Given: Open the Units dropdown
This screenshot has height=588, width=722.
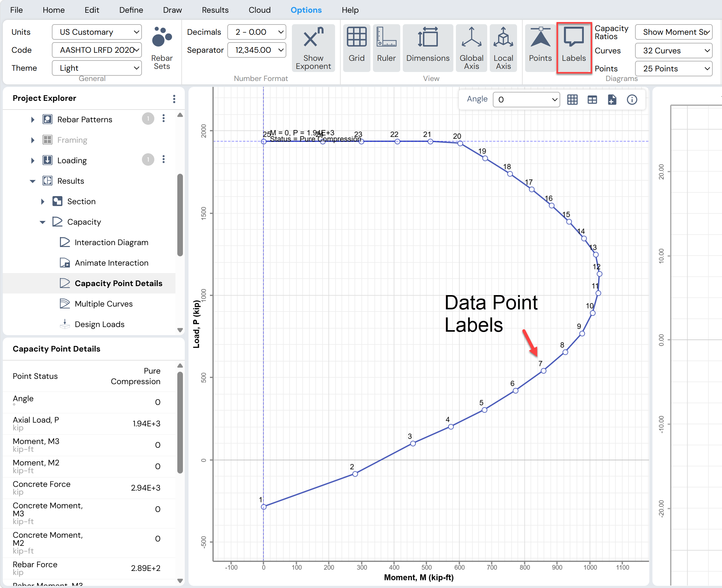Looking at the screenshot, I should coord(97,32).
